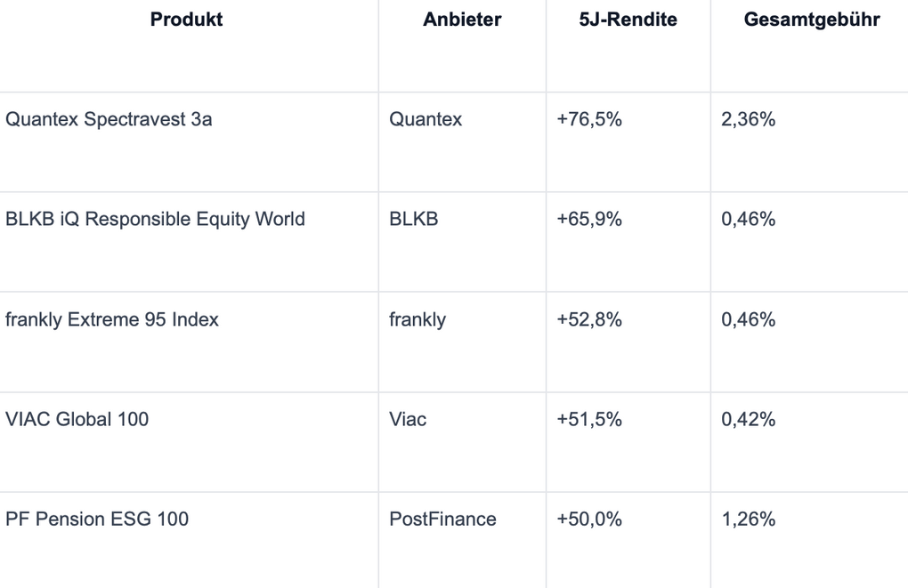
Task: Click the Produkt column header
Action: (186, 20)
